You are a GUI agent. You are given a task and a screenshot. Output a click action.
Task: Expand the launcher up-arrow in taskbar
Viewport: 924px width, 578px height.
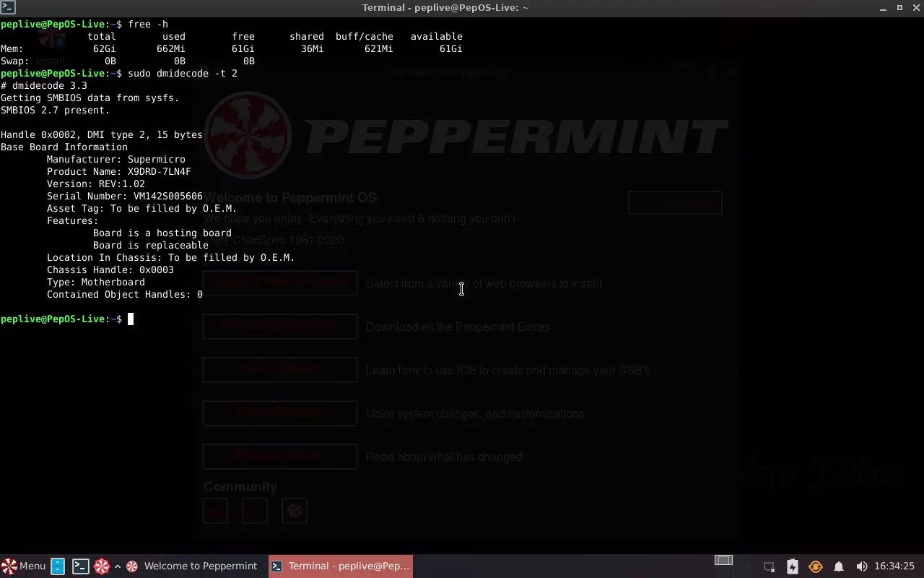pos(118,566)
